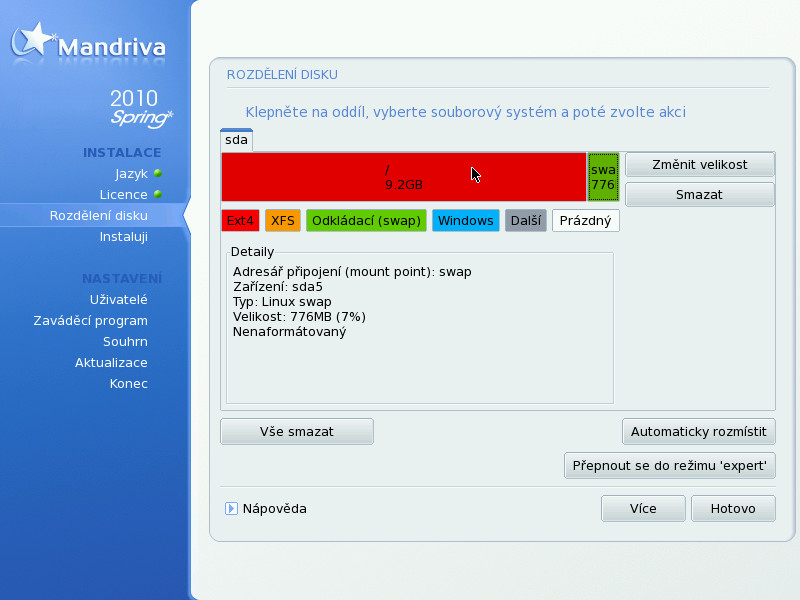Select the green swap partition block

[603, 177]
